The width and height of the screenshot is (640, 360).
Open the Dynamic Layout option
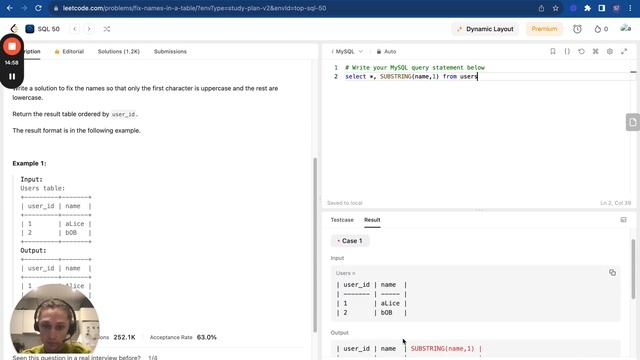(x=485, y=29)
